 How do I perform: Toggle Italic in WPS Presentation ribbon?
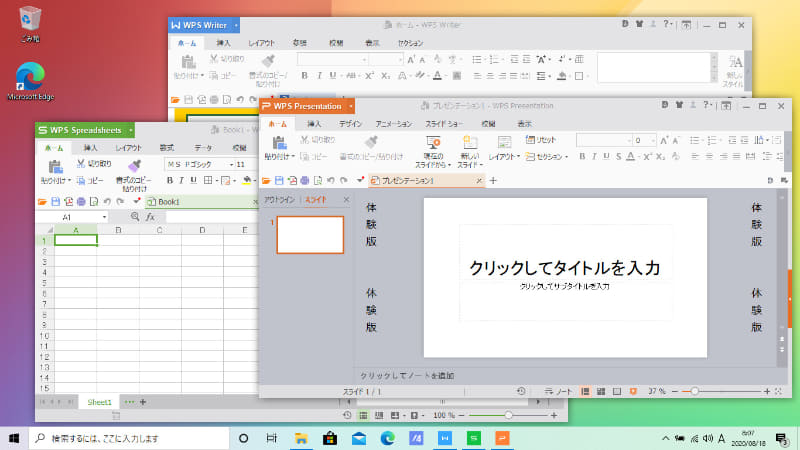pyautogui.click(x=594, y=157)
